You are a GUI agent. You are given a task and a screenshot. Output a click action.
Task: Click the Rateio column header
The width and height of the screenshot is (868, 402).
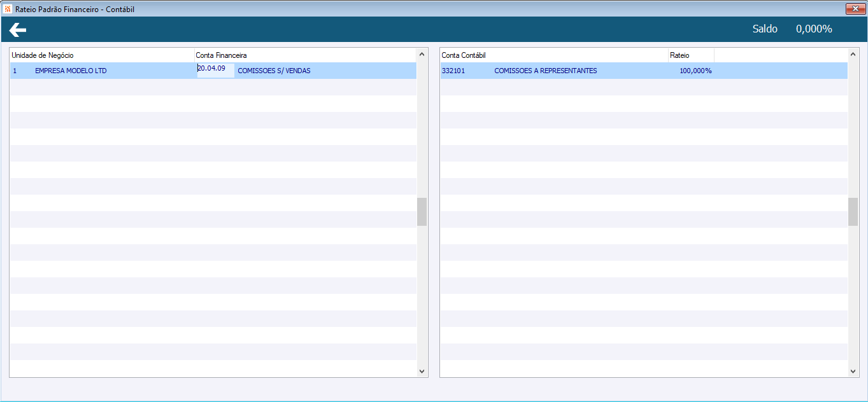coord(691,55)
